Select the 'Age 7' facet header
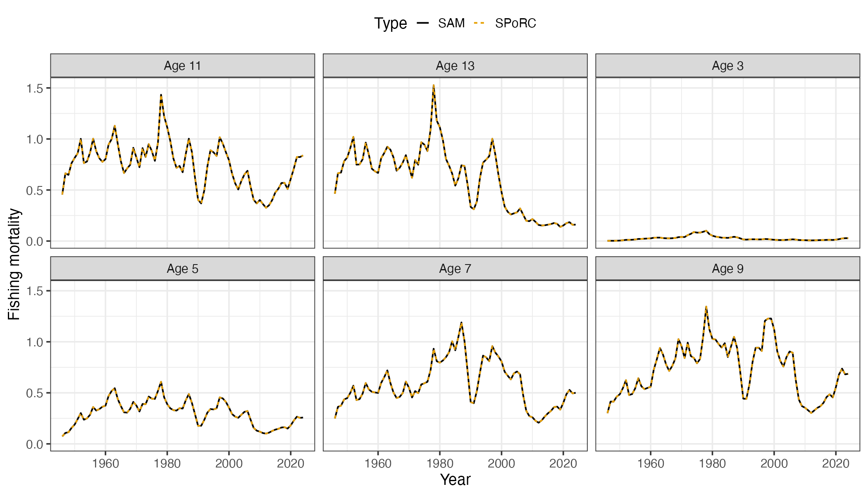This screenshot has width=868, height=496. coord(455,268)
